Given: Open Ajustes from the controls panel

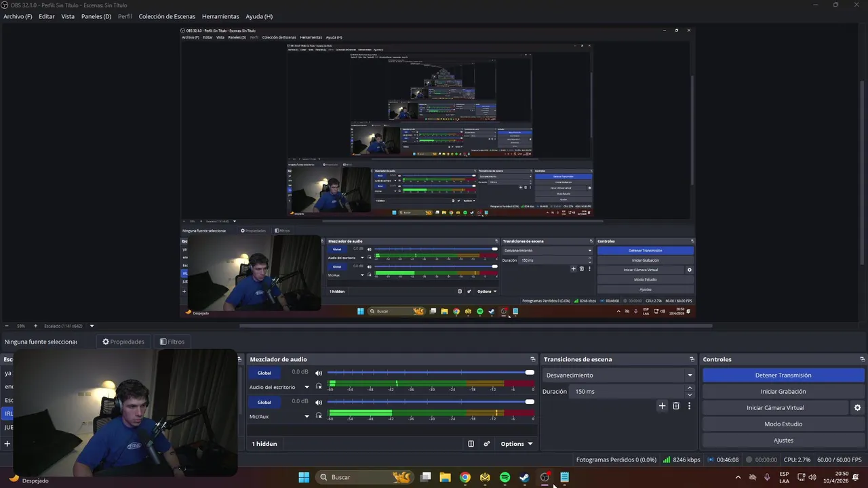Looking at the screenshot, I should pos(783,441).
